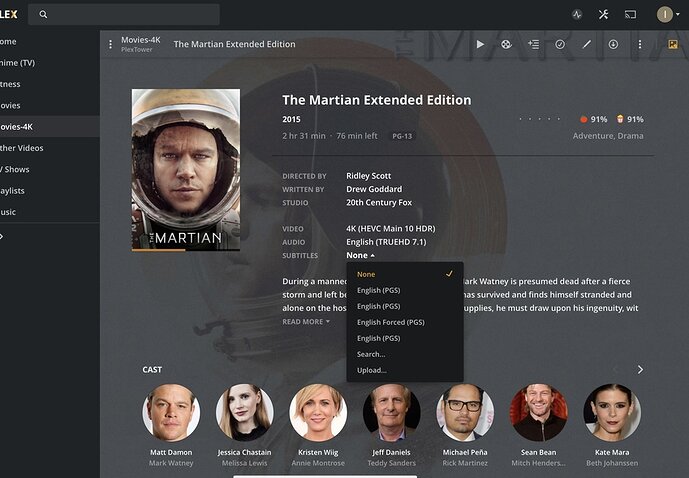
Task: Expand the sidebar chevron below Music
Action: (x=2, y=236)
